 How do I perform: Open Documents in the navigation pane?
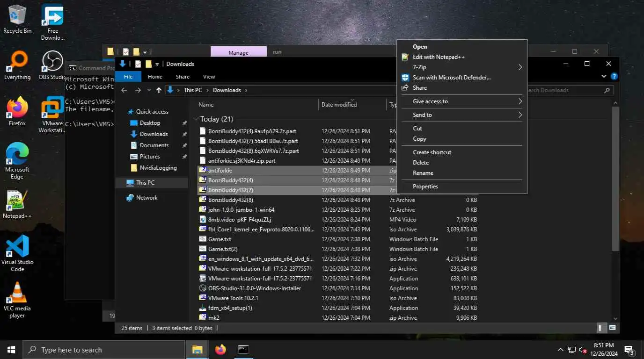(x=154, y=145)
